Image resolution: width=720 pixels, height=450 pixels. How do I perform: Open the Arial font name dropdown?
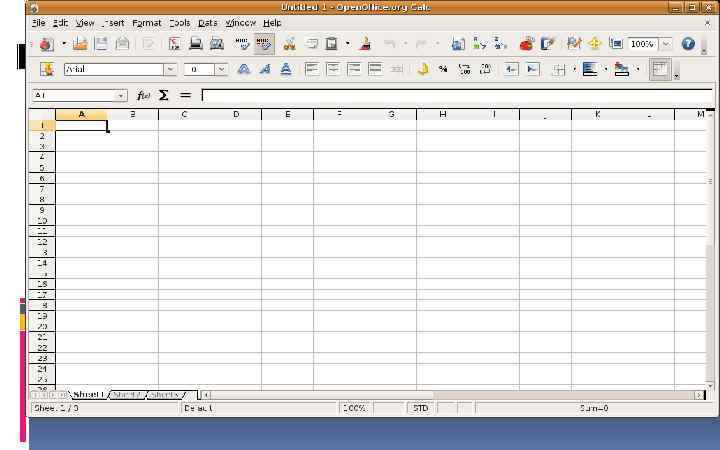click(x=170, y=69)
